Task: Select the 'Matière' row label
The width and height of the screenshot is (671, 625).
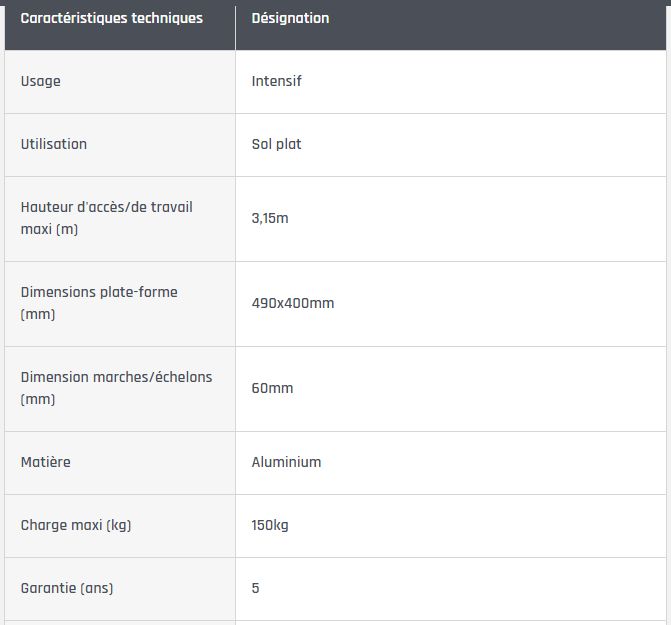Action: click(x=45, y=462)
